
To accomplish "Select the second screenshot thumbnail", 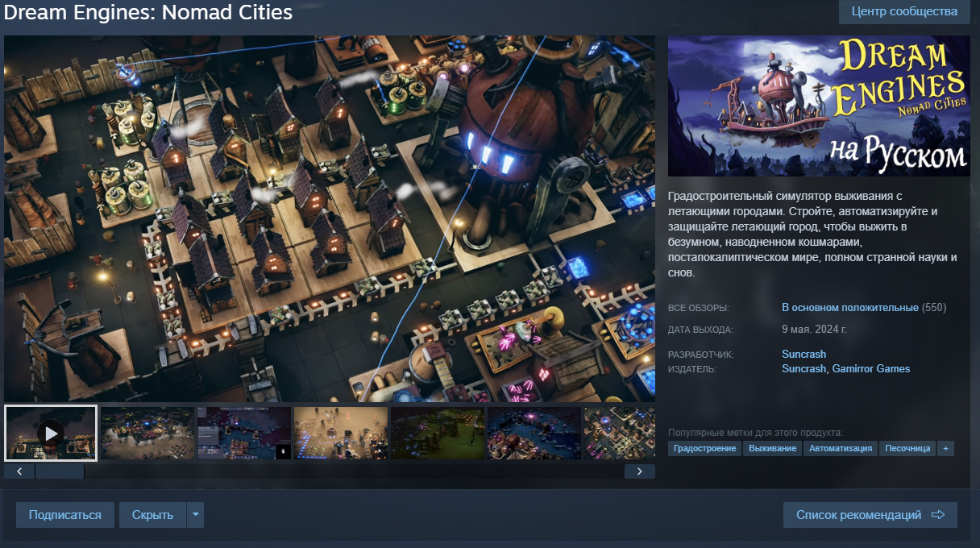I will (147, 434).
